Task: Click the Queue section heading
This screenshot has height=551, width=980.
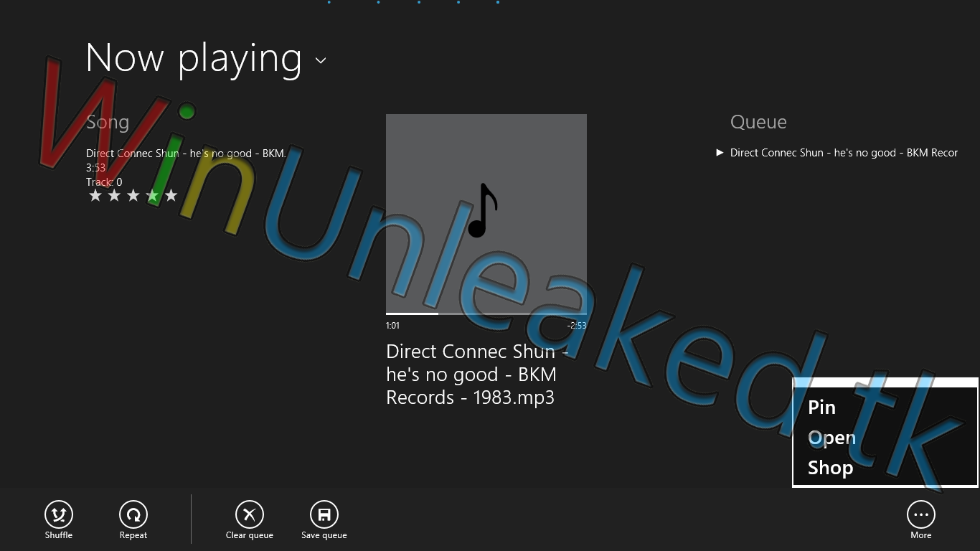Action: 758,122
